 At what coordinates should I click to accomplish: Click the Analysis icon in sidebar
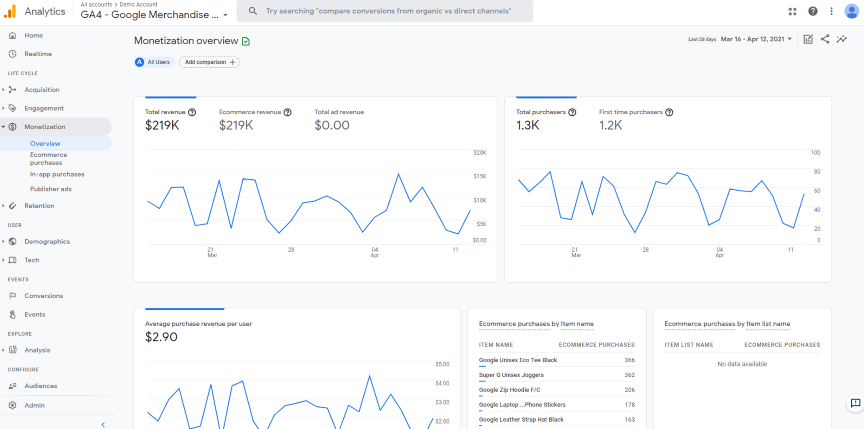[12, 350]
